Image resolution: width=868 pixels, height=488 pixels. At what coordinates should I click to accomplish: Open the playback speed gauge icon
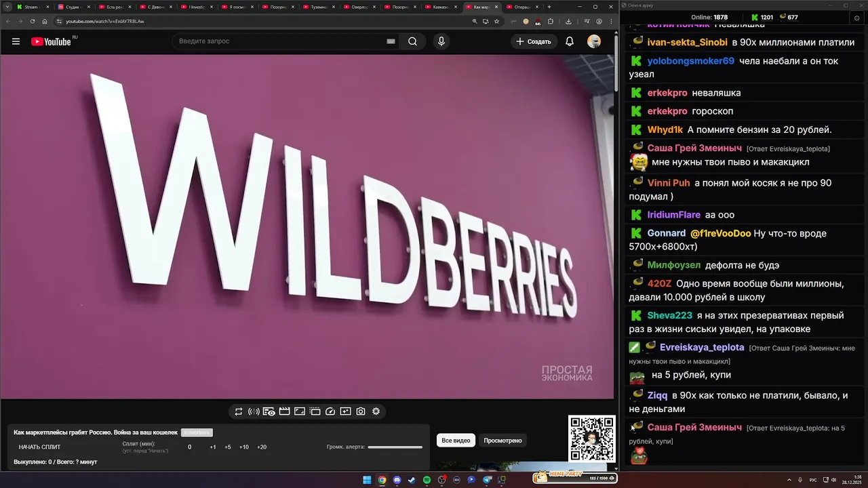(x=330, y=411)
